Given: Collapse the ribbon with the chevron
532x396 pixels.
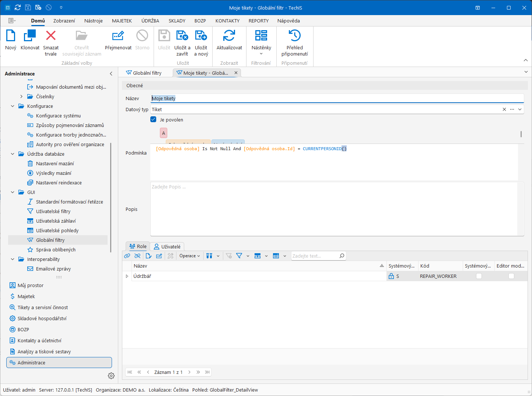Looking at the screenshot, I should click(526, 60).
